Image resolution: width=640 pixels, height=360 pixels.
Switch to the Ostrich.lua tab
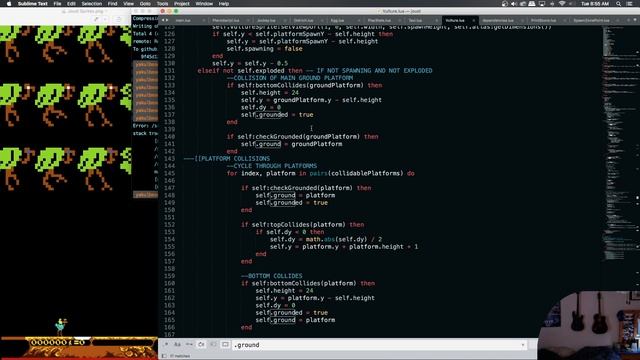(x=303, y=20)
